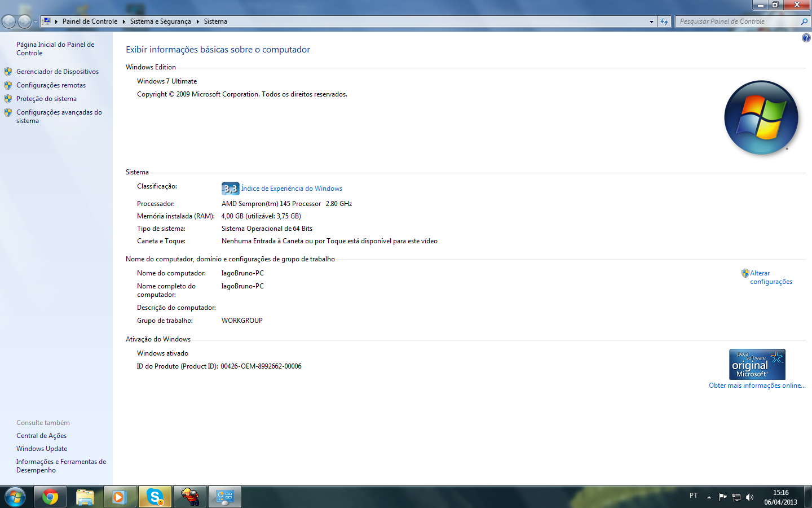The height and width of the screenshot is (508, 812).
Task: Go back using the Back arrow button
Action: click(x=9, y=21)
